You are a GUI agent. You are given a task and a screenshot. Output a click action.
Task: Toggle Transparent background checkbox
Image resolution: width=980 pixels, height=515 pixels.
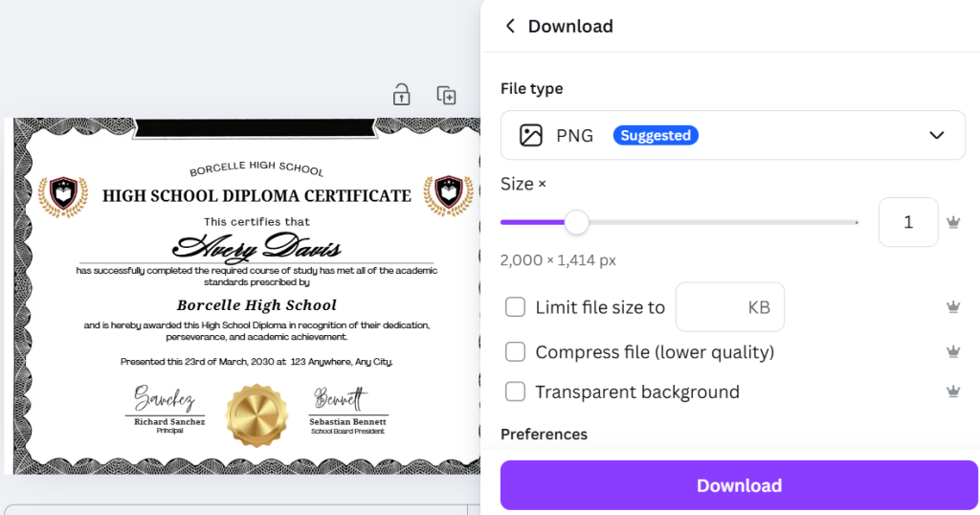click(516, 392)
